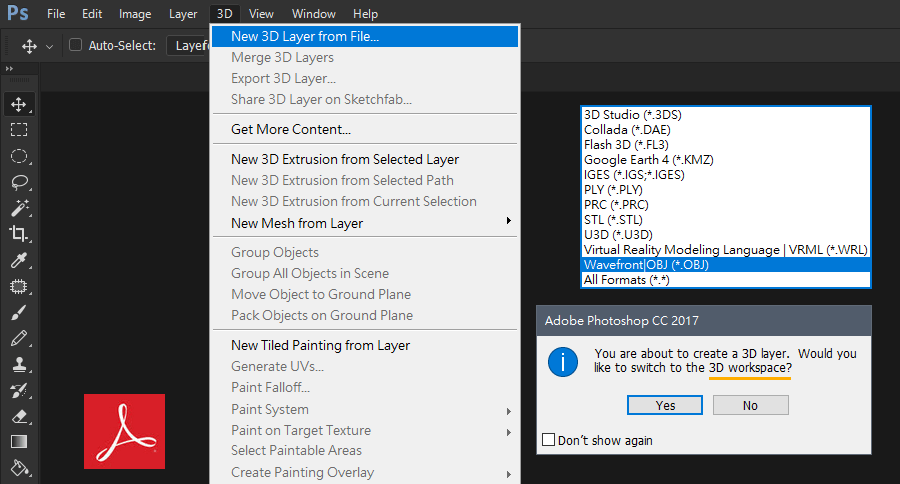Select PRC (*.PRC) format
This screenshot has height=484, width=900.
726,204
